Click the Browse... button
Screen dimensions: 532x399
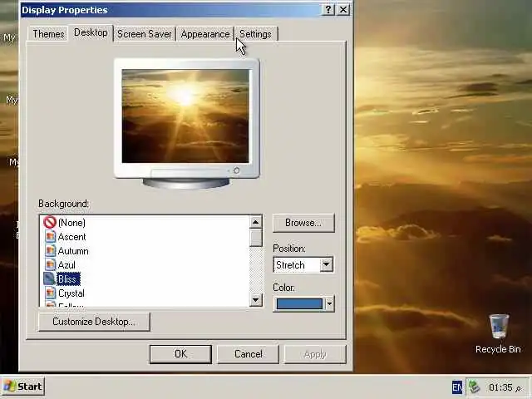click(303, 223)
